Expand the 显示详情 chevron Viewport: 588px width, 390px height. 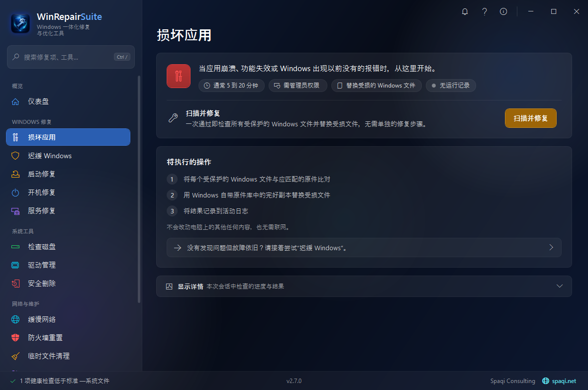point(560,286)
